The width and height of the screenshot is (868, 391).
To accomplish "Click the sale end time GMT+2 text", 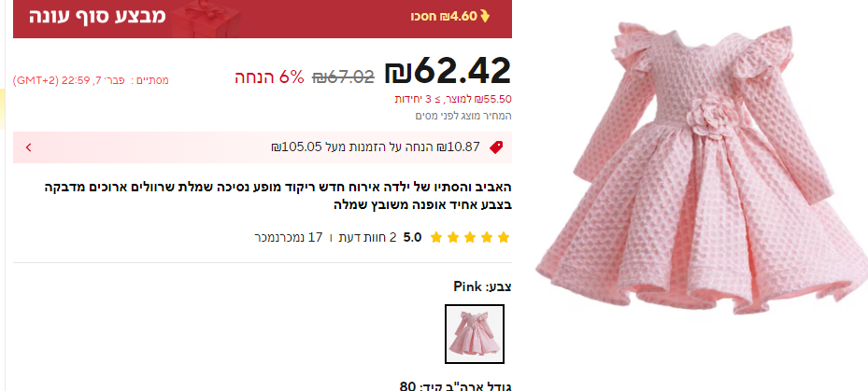I will click(91, 80).
